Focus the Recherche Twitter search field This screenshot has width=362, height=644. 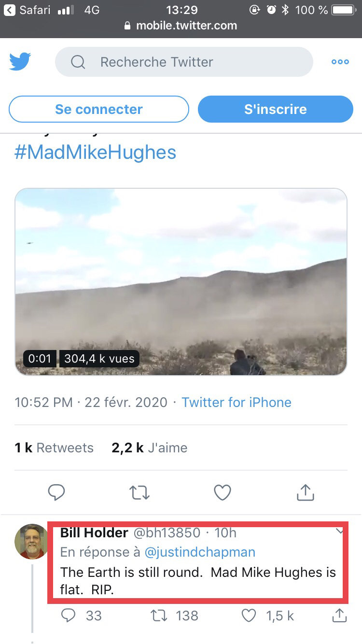point(184,62)
